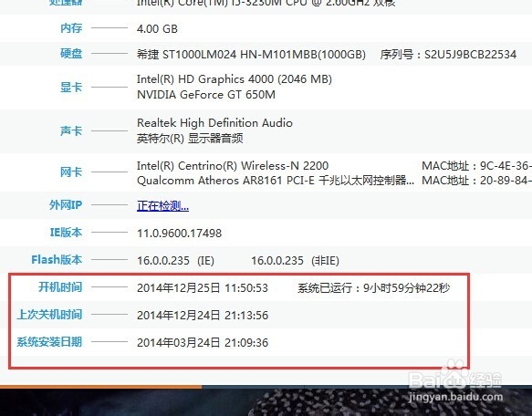
Task: Select Intel(R) HD Graphics 4000 (2046 MB) text
Action: (x=235, y=79)
